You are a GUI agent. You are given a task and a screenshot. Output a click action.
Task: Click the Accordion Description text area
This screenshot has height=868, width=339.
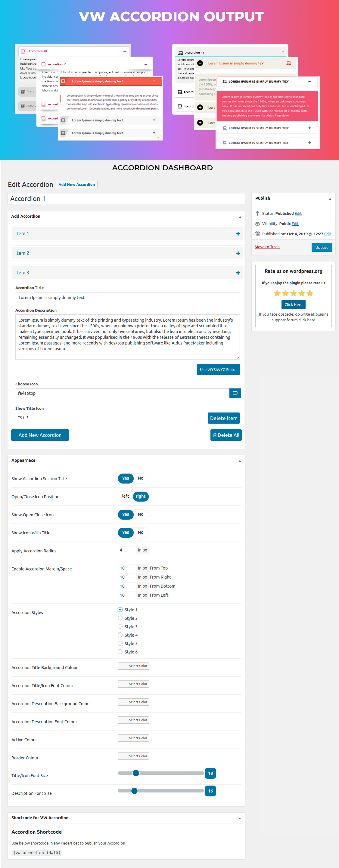click(x=128, y=337)
